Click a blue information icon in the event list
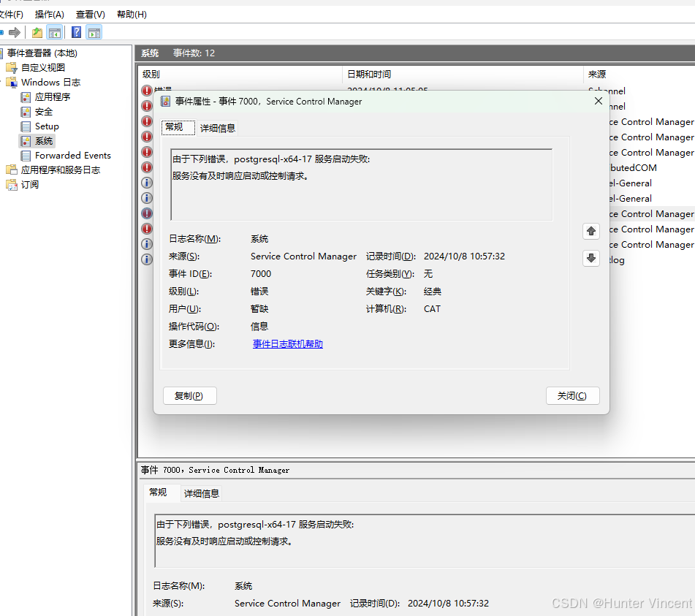 [x=146, y=183]
